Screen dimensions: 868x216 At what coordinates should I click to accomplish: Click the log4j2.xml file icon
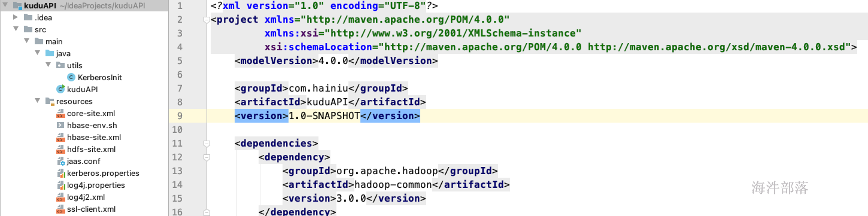click(60, 197)
